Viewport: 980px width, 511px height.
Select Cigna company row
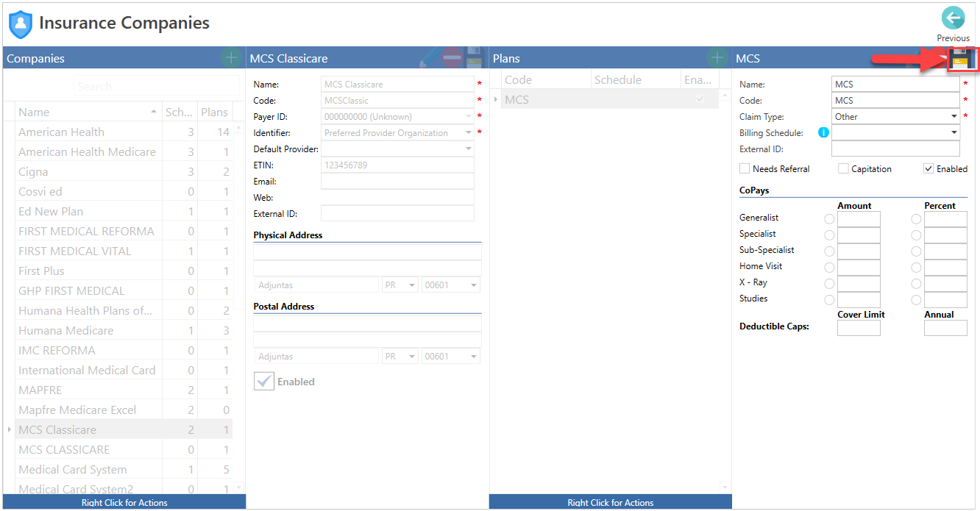tap(124, 171)
